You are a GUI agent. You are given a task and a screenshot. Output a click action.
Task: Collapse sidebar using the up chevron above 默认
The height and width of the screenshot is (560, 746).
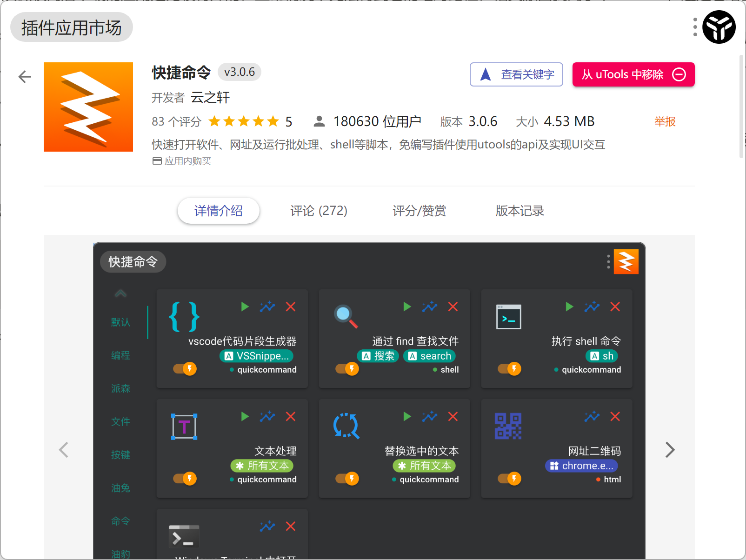coord(120,293)
